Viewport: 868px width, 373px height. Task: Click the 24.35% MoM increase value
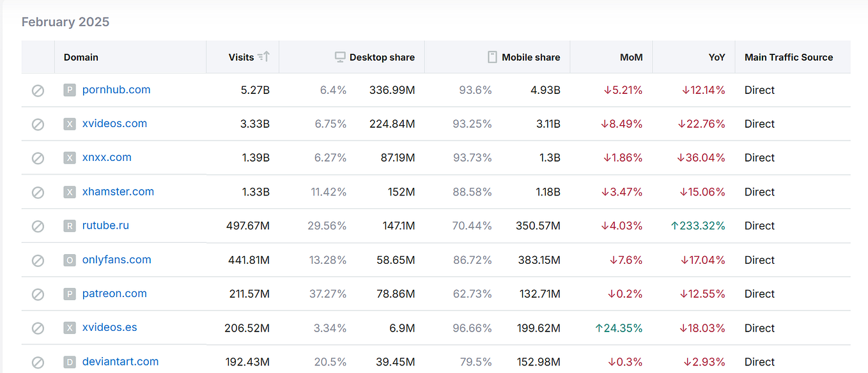(x=619, y=328)
